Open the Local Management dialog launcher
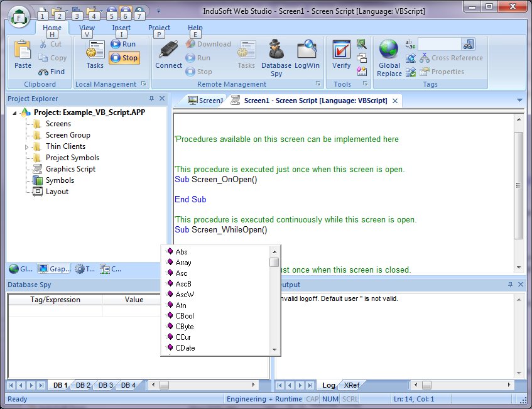This screenshot has height=409, width=532. [x=143, y=84]
